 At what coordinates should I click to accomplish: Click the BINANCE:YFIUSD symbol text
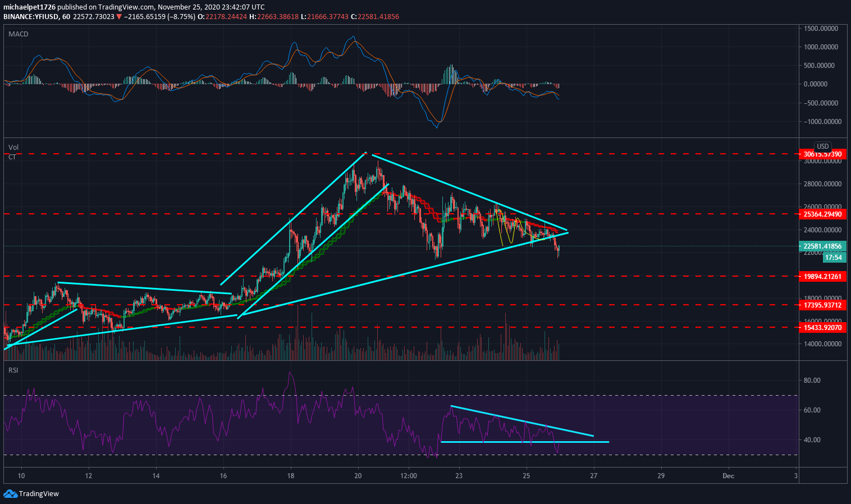(31, 17)
